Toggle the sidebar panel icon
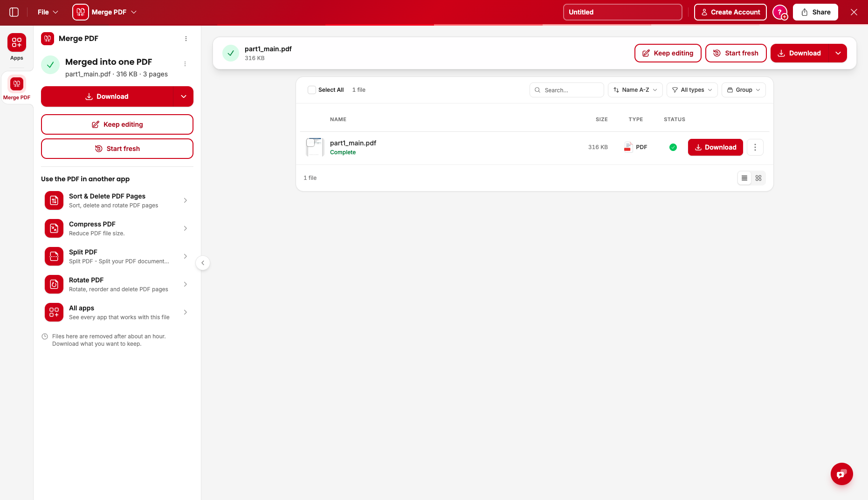Image resolution: width=868 pixels, height=500 pixels. (14, 12)
